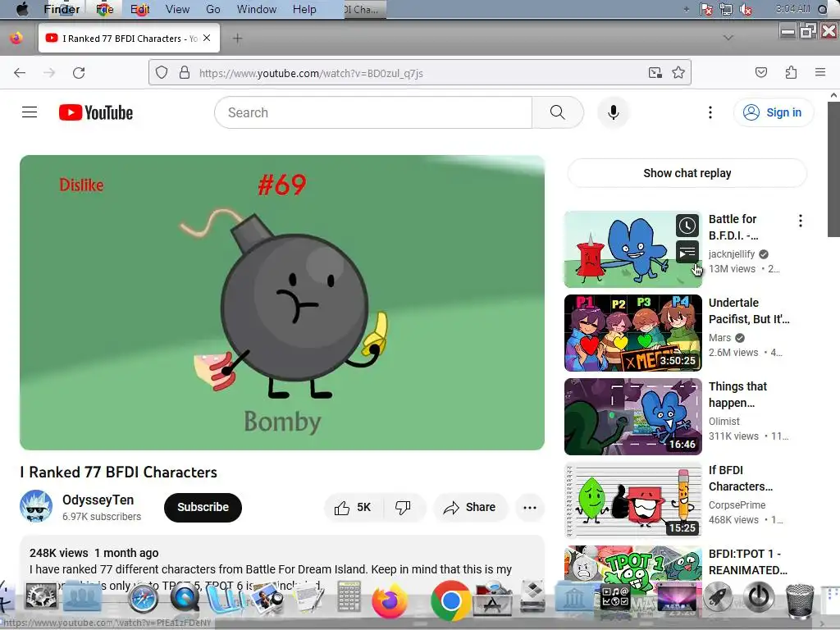Open OdysseyTen channel avatar
Viewport: 840px width, 630px height.
coord(36,506)
